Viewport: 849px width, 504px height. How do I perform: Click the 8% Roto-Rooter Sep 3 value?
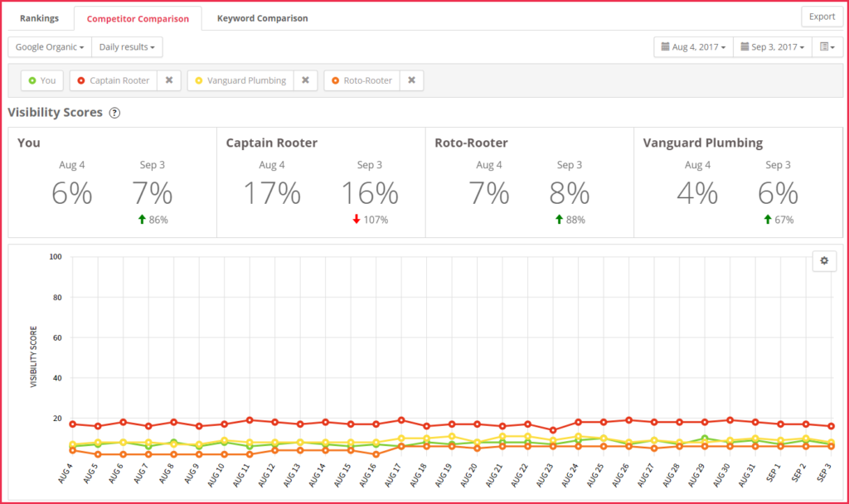click(569, 193)
